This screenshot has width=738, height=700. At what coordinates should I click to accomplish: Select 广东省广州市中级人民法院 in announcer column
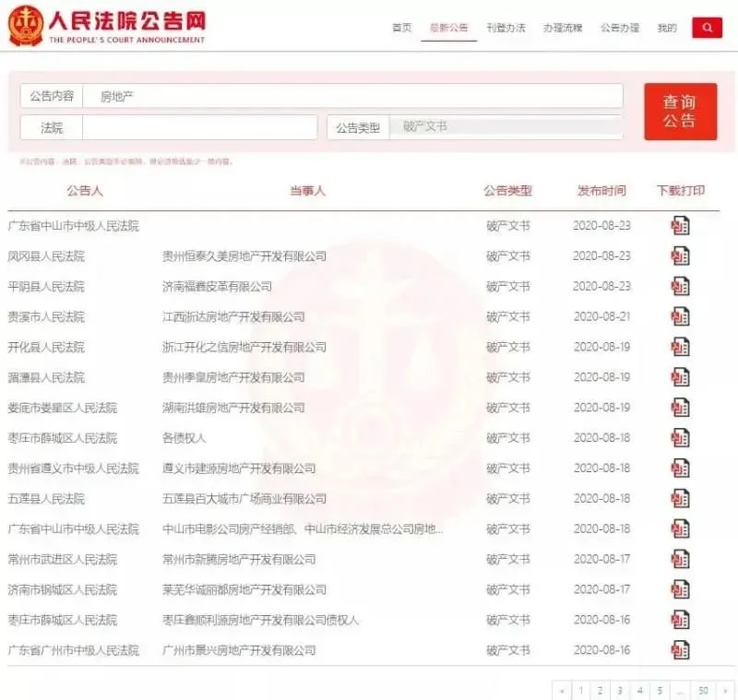click(74, 650)
